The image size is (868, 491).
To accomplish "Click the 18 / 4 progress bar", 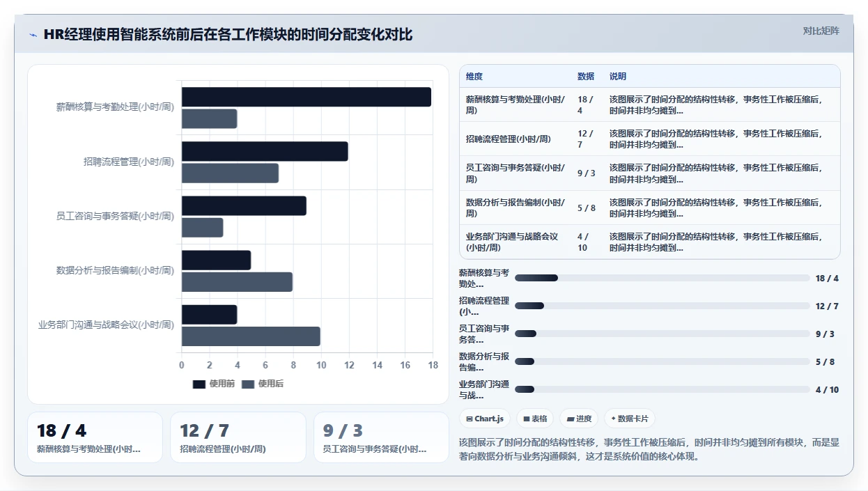I will tap(662, 278).
